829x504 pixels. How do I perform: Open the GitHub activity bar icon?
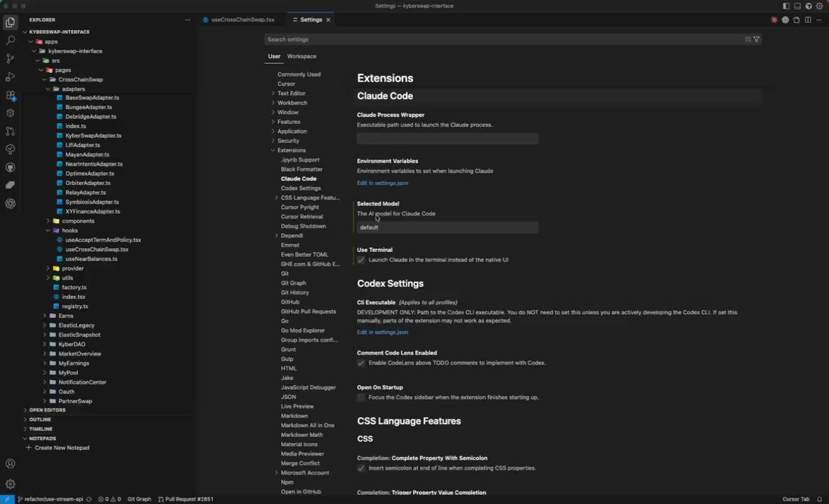10,167
